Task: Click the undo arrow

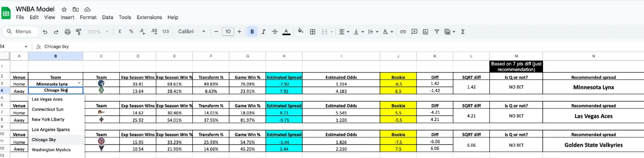Action: point(45,31)
